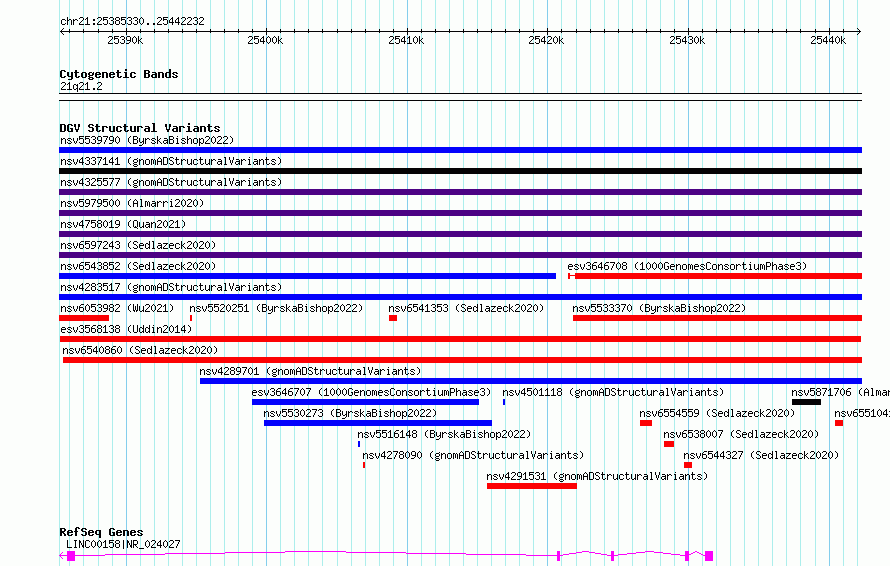
Task: Open nsv4291531 (gnomADStructuralVariants) label
Action: [x=597, y=476]
